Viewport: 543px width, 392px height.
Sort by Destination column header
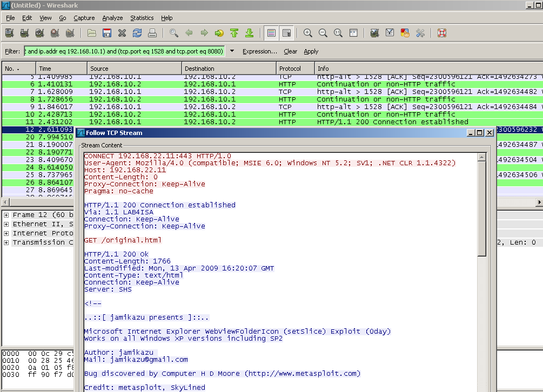click(x=229, y=69)
